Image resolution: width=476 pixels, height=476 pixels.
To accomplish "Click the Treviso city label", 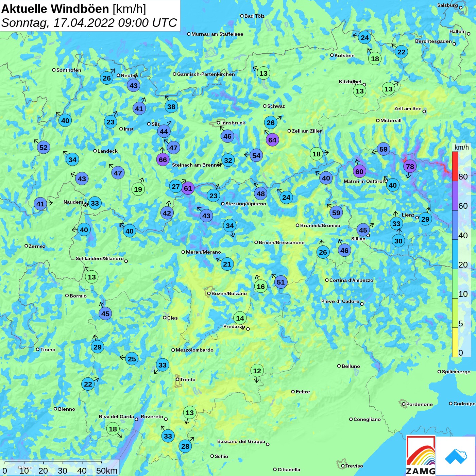I will [x=354, y=466].
